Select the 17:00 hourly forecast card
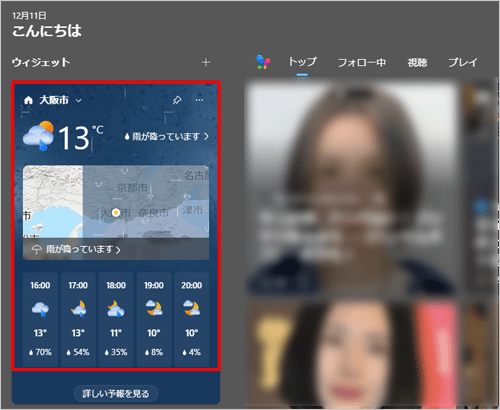Viewport: 500px width, 410px height. (x=78, y=319)
